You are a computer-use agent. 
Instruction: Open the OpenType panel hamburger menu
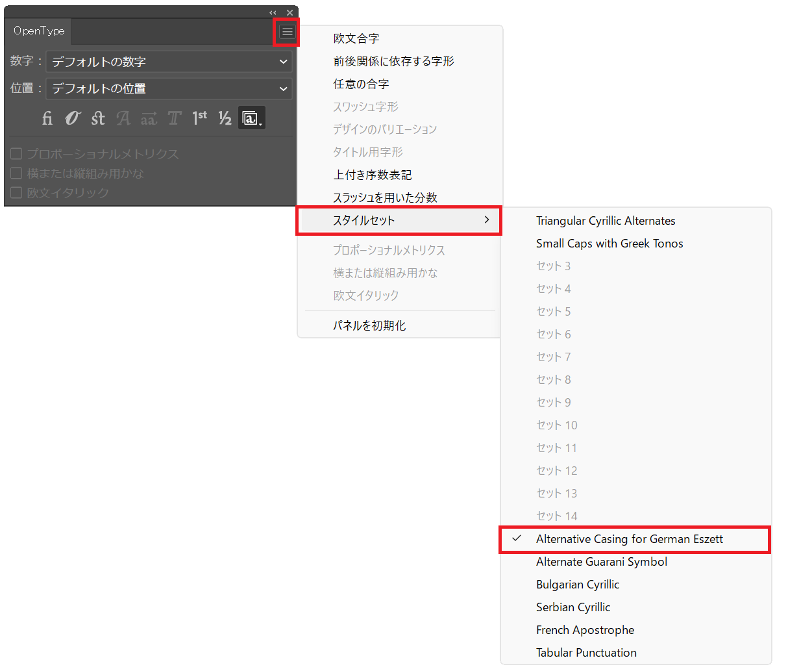[x=287, y=32]
